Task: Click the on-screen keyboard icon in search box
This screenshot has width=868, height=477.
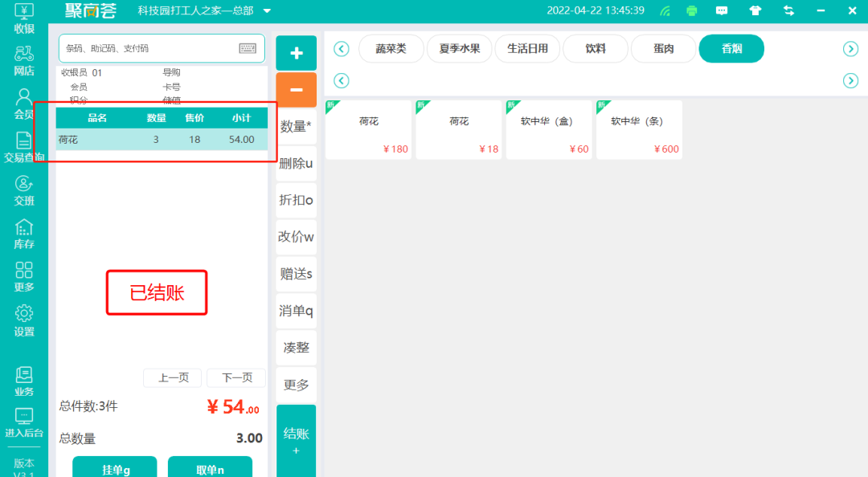Action: 248,48
